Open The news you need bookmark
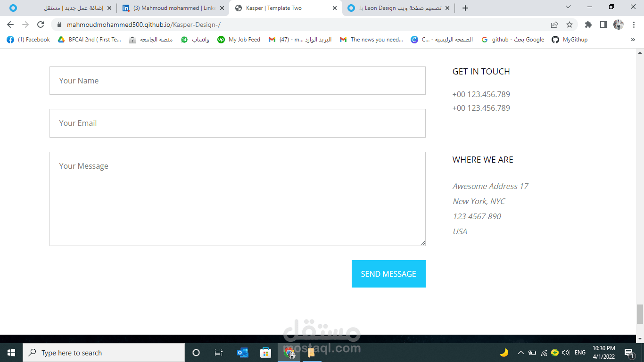644x362 pixels. [x=372, y=40]
